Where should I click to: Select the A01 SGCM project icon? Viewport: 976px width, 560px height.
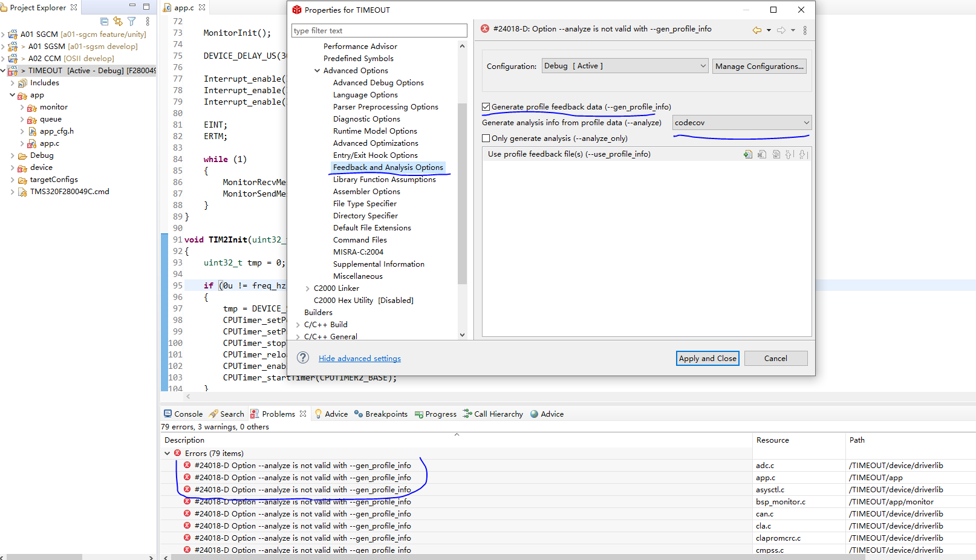(13, 34)
